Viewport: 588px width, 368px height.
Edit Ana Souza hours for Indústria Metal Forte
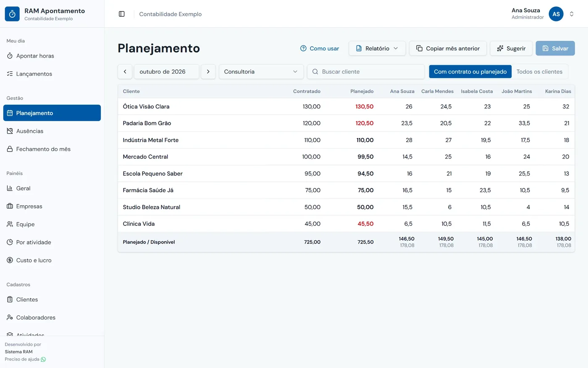(409, 140)
